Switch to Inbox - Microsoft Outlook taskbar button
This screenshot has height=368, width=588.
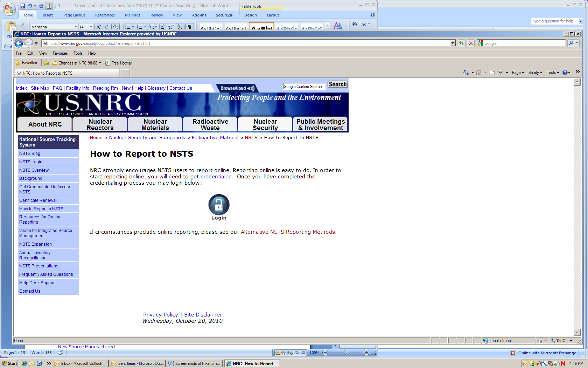[x=81, y=363]
